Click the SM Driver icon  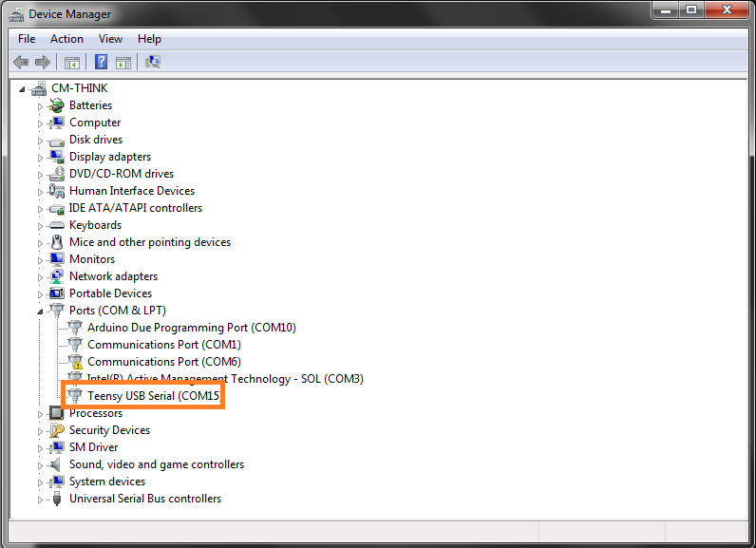[57, 447]
